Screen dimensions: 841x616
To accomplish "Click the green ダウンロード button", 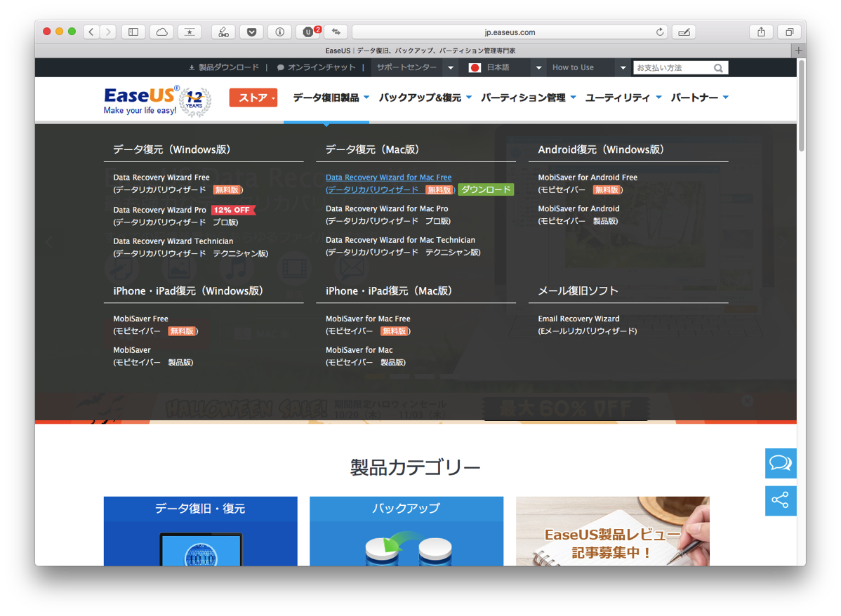I will coord(486,189).
